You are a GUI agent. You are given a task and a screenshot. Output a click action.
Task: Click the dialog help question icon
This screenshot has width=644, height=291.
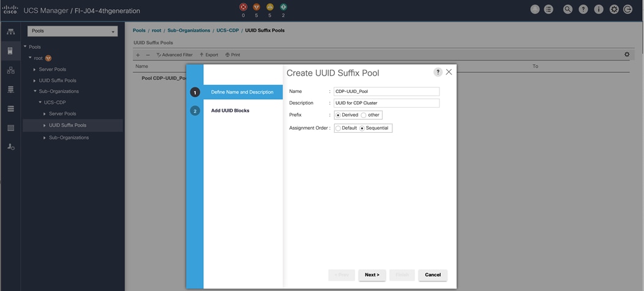[438, 72]
